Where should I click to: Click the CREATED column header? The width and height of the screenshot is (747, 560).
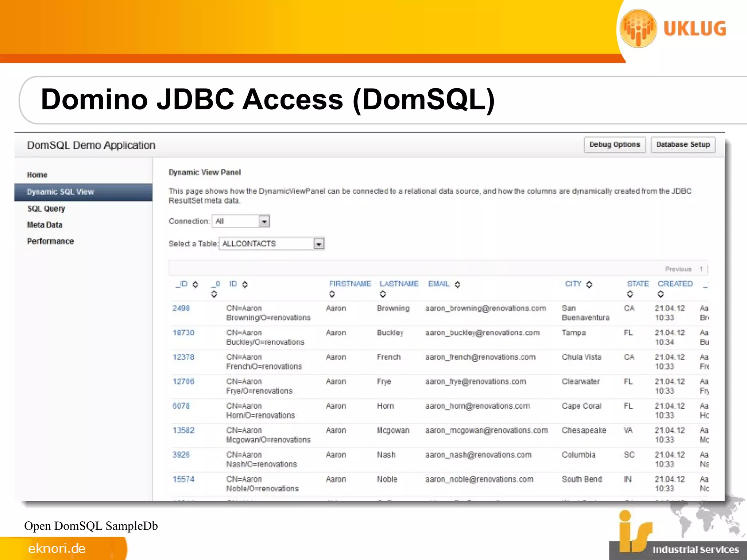(675, 284)
